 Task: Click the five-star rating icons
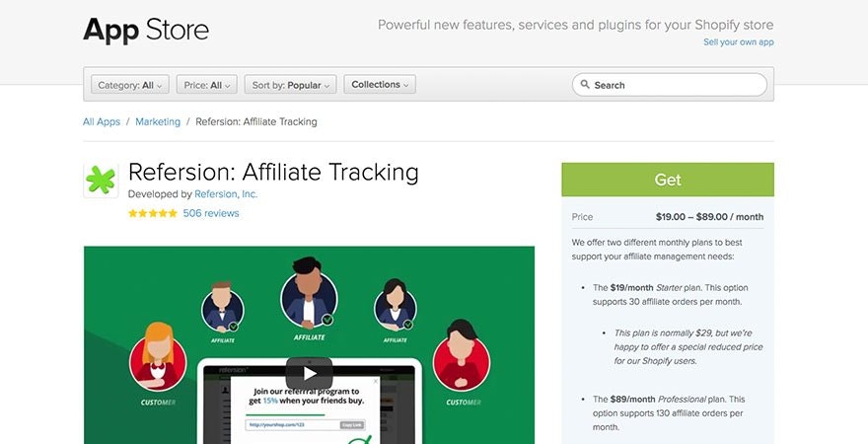click(152, 213)
